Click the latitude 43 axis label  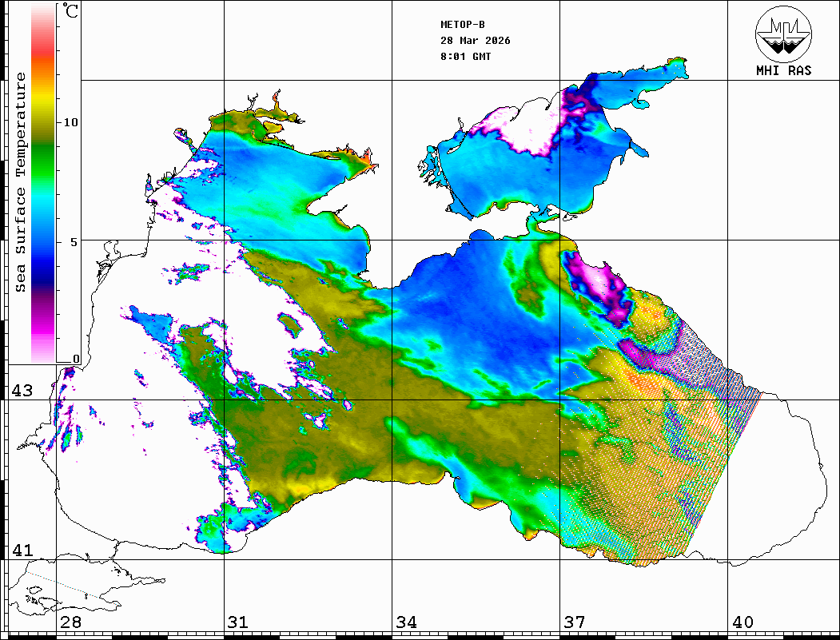(22, 391)
